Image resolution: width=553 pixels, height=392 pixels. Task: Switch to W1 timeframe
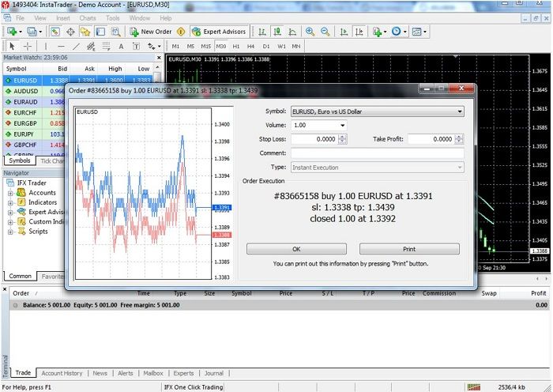pos(281,46)
